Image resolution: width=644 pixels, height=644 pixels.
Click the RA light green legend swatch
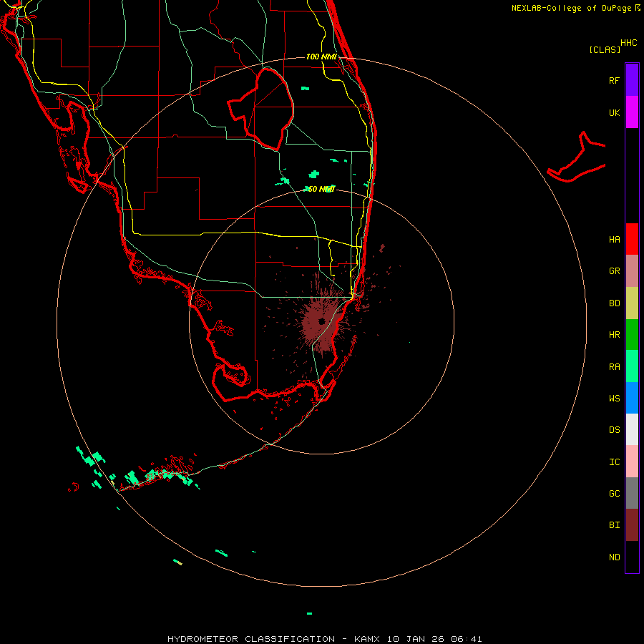point(632,366)
